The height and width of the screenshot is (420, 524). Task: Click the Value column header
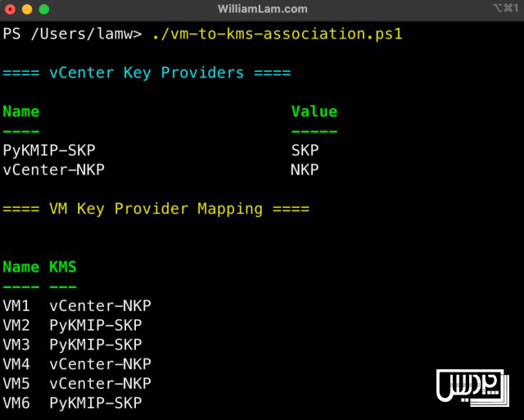pyautogui.click(x=314, y=111)
